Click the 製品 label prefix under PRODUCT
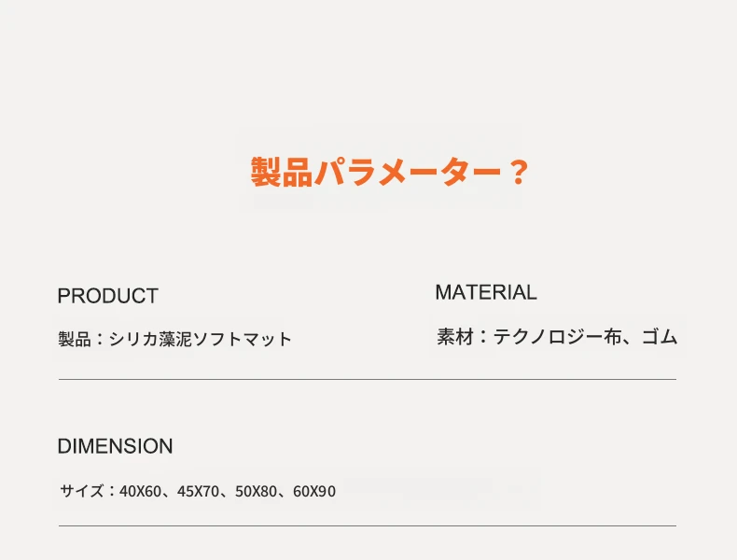The width and height of the screenshot is (737, 560). pyautogui.click(x=75, y=339)
